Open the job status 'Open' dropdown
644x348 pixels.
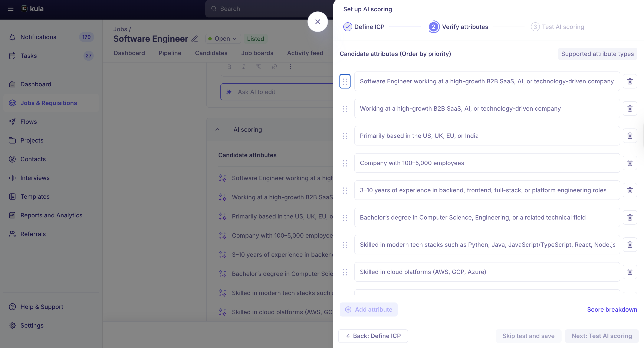[x=223, y=39]
